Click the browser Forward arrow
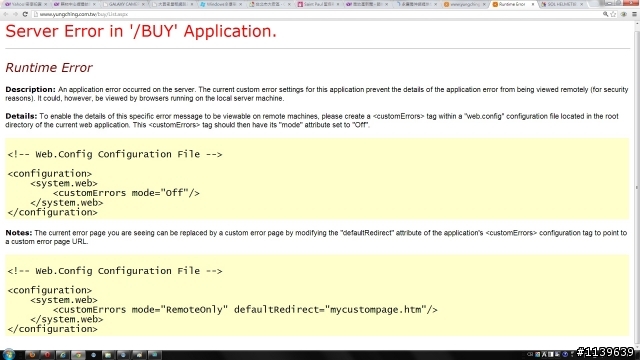 (15, 14)
